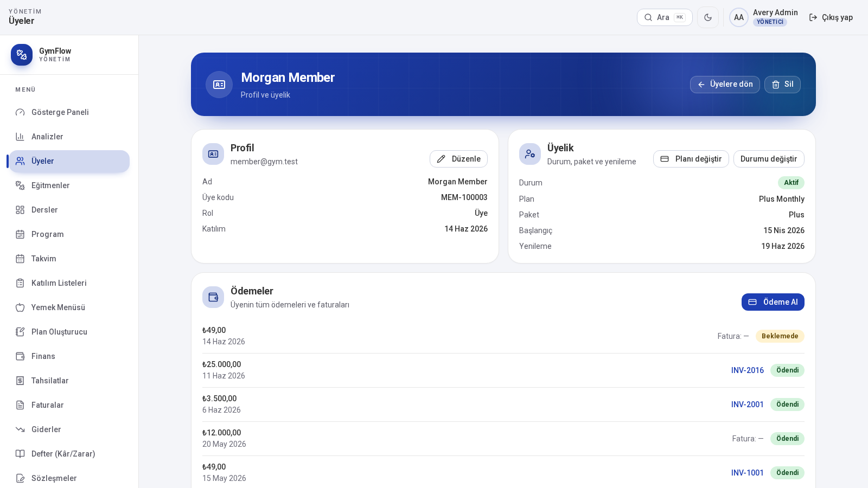The height and width of the screenshot is (488, 868).
Task: Click Planı değiştir button
Action: pyautogui.click(x=691, y=159)
